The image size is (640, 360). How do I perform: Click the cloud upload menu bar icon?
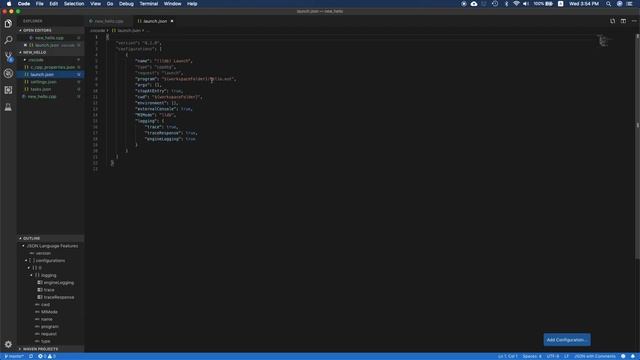point(474,4)
